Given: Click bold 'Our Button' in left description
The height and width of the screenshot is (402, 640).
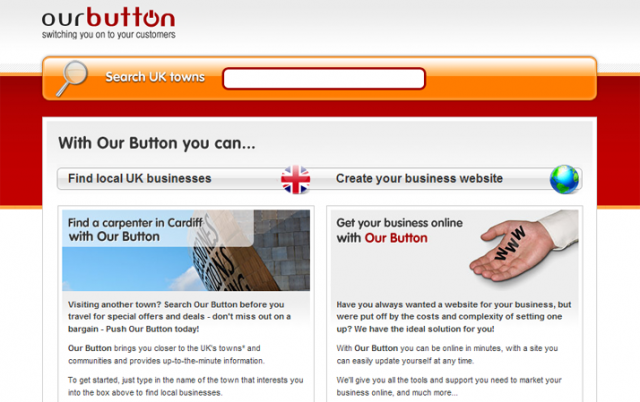Looking at the screenshot, I should (x=90, y=348).
